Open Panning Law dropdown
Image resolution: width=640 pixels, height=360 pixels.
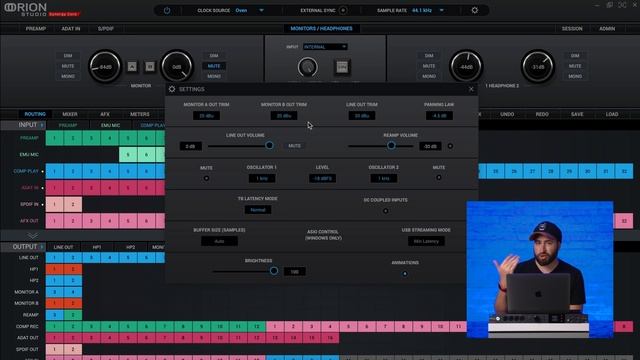[x=439, y=116]
